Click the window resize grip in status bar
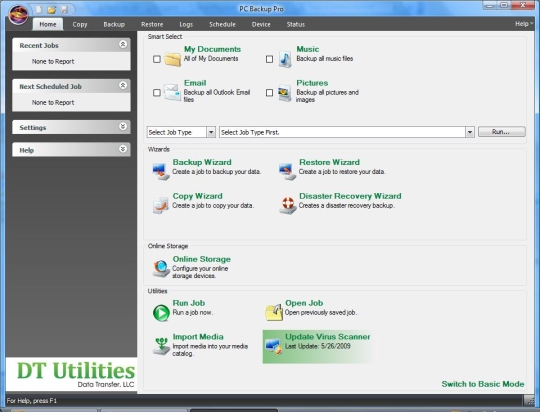Viewport: 540px width, 412px height. pos(530,400)
